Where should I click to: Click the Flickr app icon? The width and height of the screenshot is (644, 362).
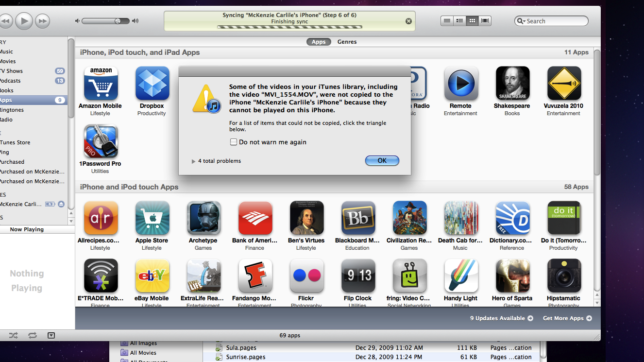tap(306, 276)
